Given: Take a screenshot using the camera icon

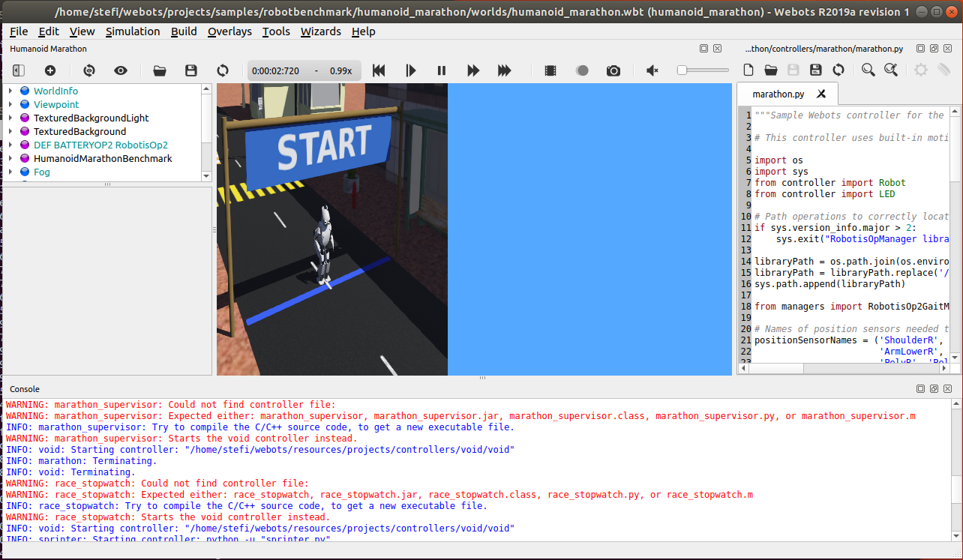Looking at the screenshot, I should tap(613, 70).
